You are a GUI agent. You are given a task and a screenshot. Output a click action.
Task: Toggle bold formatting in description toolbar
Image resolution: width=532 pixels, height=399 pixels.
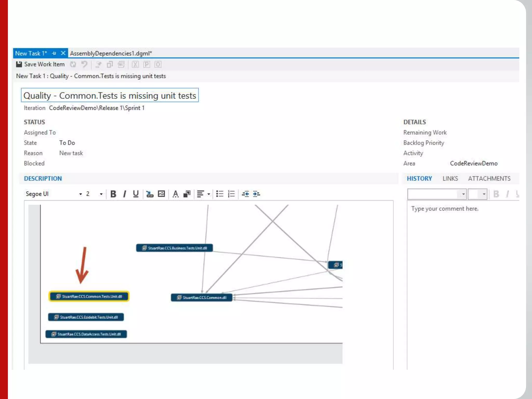pyautogui.click(x=113, y=194)
